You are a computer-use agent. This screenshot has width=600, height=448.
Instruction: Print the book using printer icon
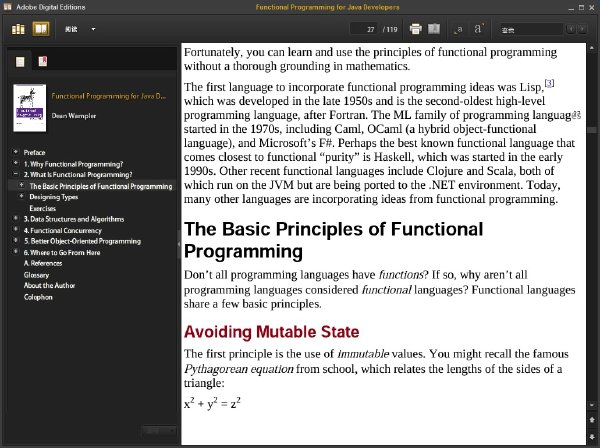416,29
